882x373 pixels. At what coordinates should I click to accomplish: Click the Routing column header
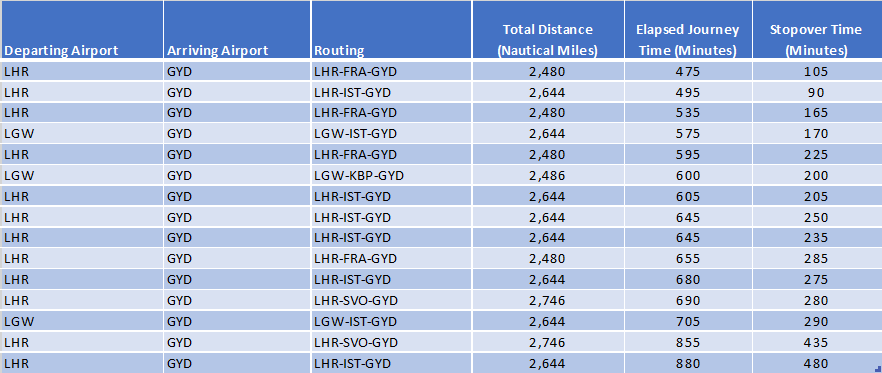click(391, 30)
